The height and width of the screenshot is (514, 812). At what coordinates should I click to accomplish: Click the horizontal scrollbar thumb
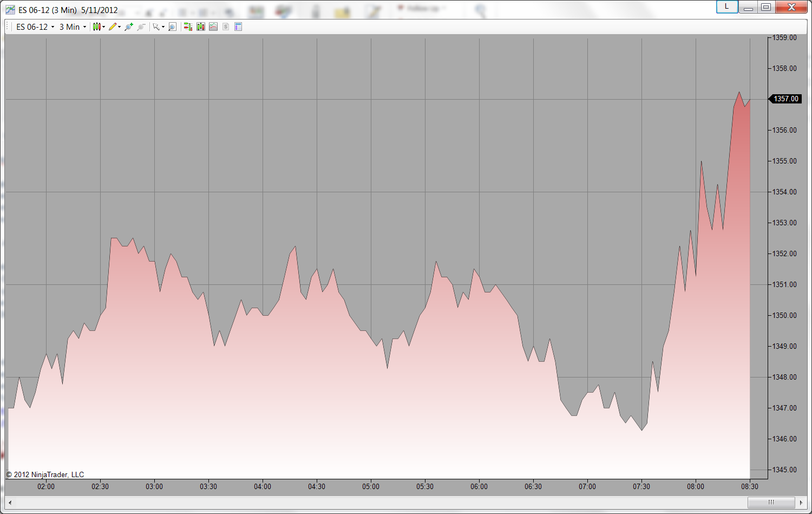pyautogui.click(x=771, y=502)
